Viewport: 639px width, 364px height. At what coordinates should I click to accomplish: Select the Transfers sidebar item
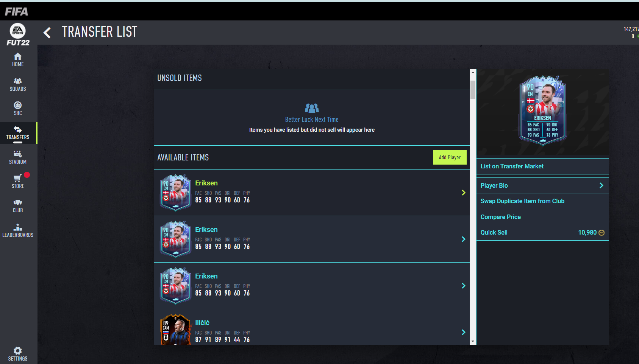[18, 133]
